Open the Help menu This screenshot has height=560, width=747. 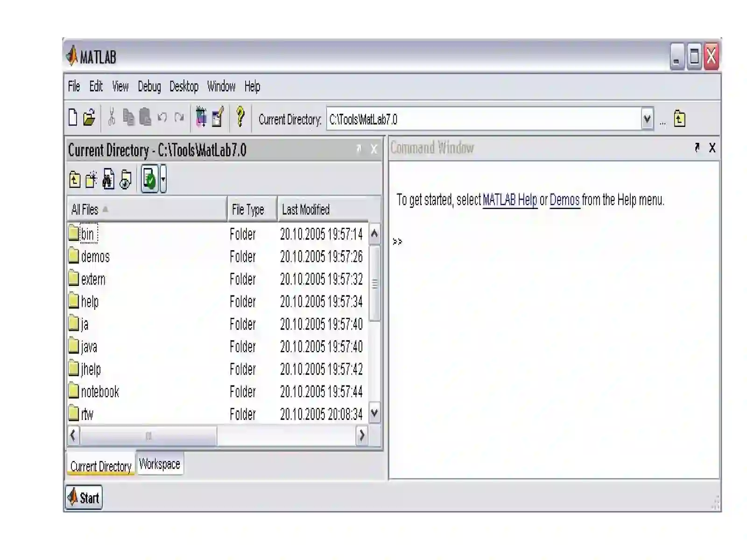point(252,87)
